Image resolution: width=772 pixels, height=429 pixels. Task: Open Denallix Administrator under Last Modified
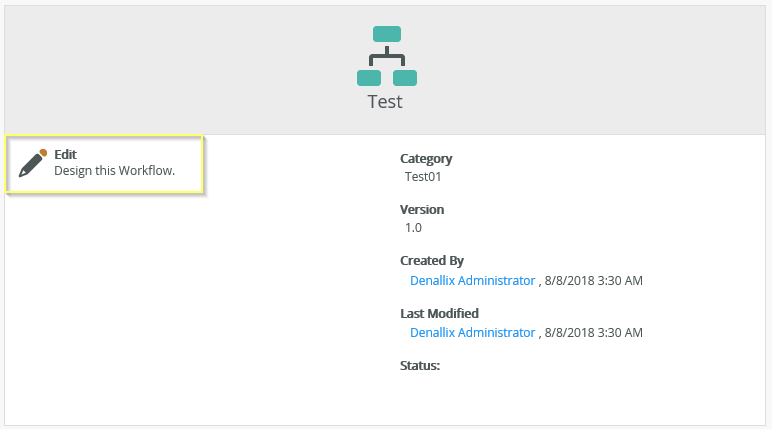(472, 332)
